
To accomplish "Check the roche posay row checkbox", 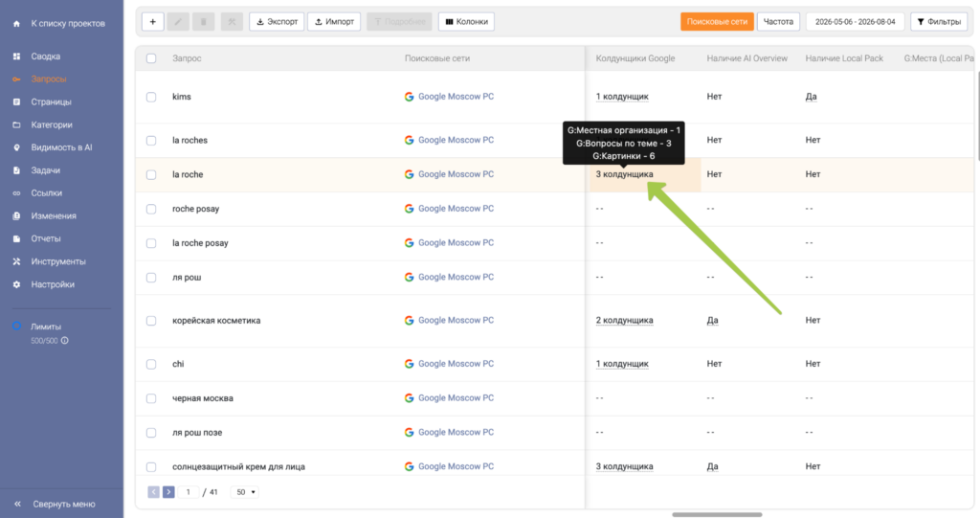I will (x=151, y=209).
